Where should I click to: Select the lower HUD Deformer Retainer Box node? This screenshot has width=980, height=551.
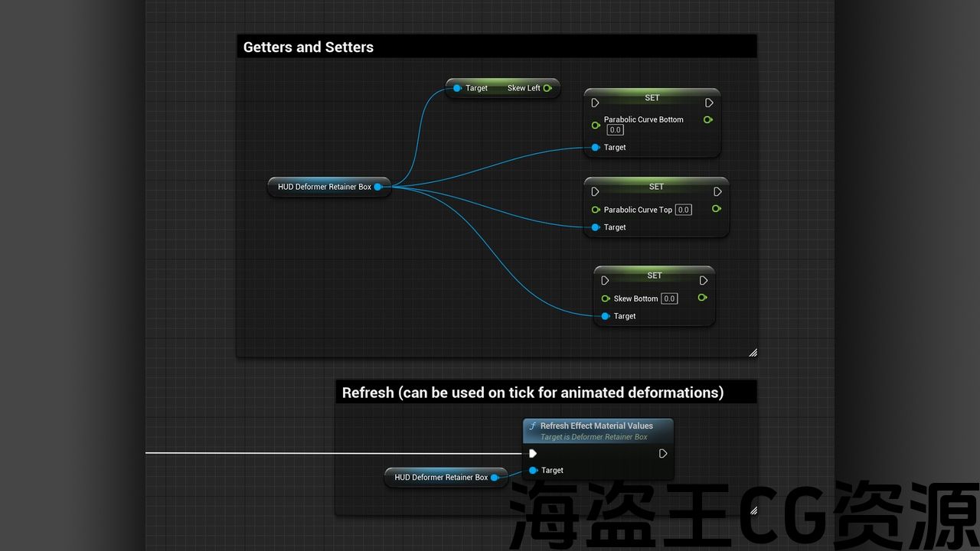pos(441,478)
